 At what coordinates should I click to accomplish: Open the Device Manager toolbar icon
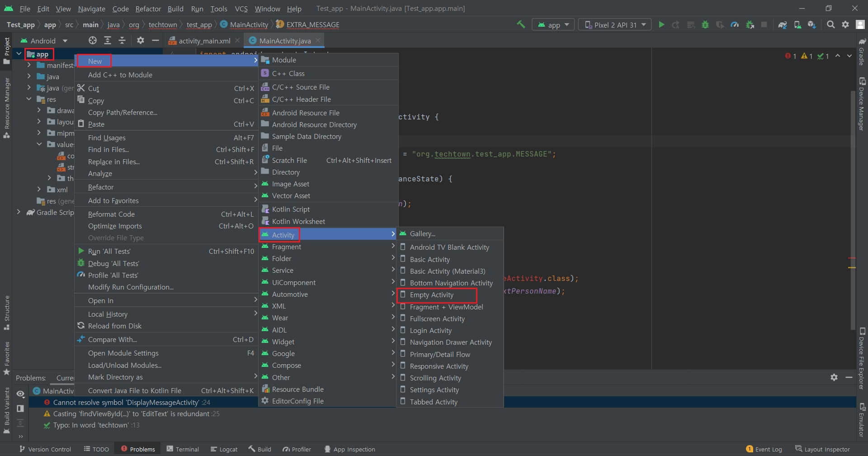click(797, 25)
